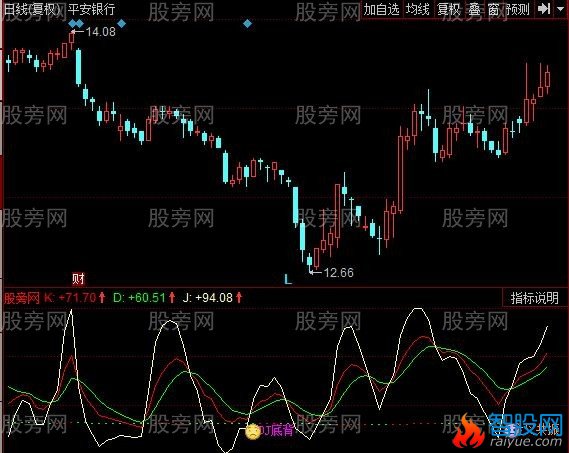Open the dropdown arrow at the toolbar's right end
This screenshot has width=569, height=453.
560,9
